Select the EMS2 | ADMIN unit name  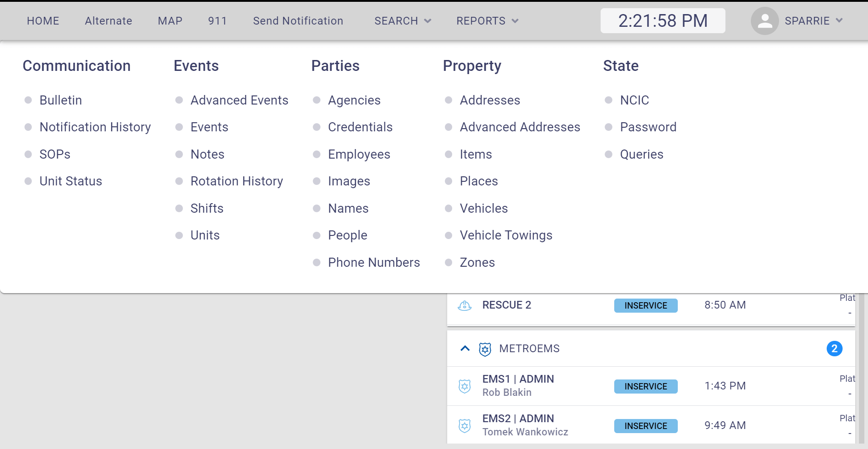click(x=518, y=419)
